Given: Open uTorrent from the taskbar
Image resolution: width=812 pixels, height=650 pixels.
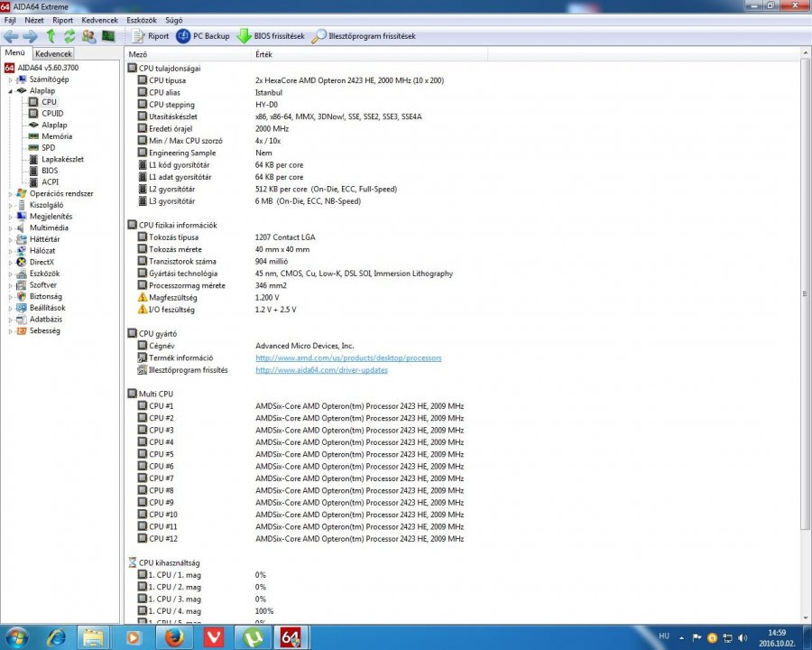Looking at the screenshot, I should click(254, 637).
